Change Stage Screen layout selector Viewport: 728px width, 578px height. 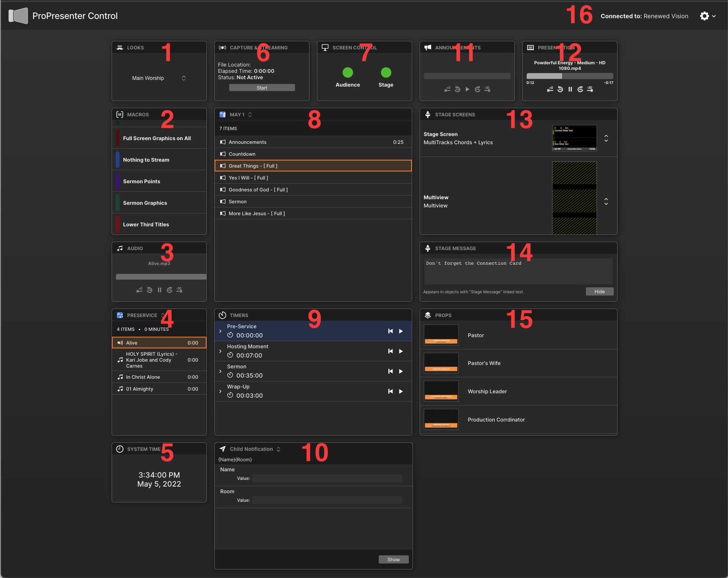(x=606, y=138)
